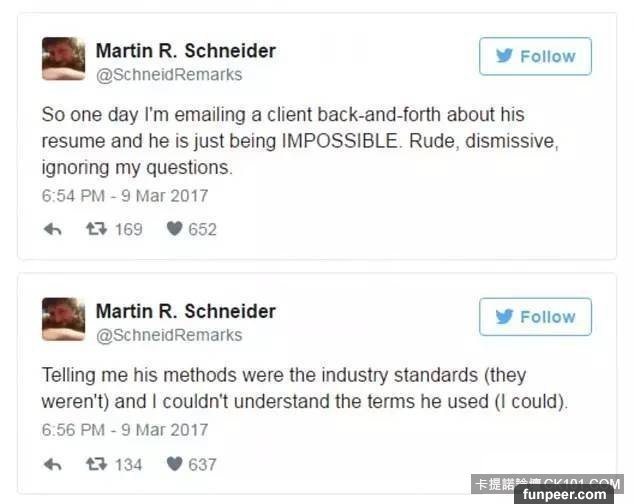Open the 6:56 PM - 9 Mar 2017 timestamp
Image resolution: width=634 pixels, height=504 pixels.
click(125, 430)
